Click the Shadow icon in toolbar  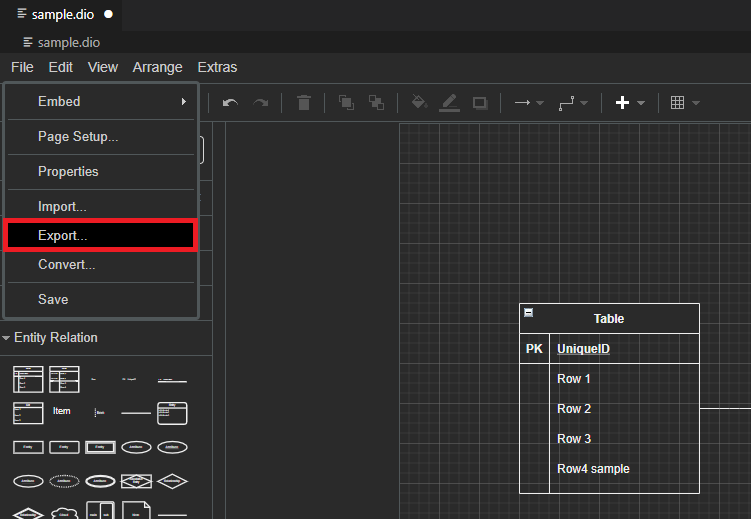(x=480, y=103)
